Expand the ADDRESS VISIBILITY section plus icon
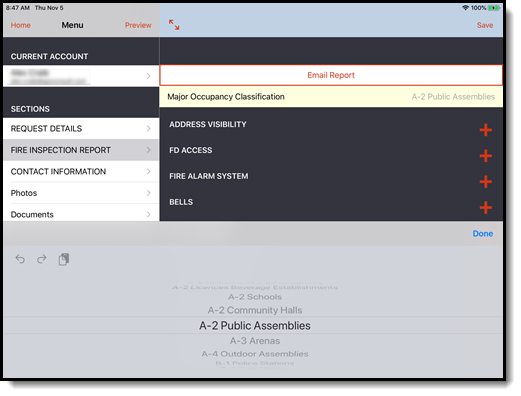The width and height of the screenshot is (521, 396). coord(485,130)
